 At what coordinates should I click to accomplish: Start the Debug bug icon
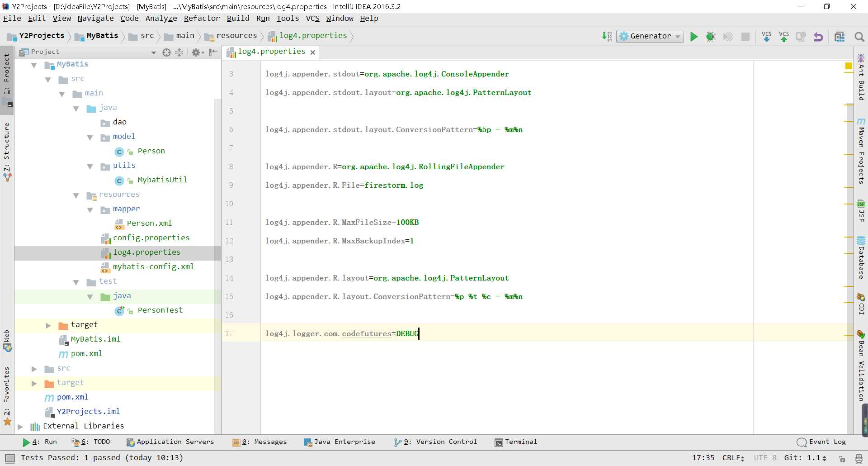(711, 37)
